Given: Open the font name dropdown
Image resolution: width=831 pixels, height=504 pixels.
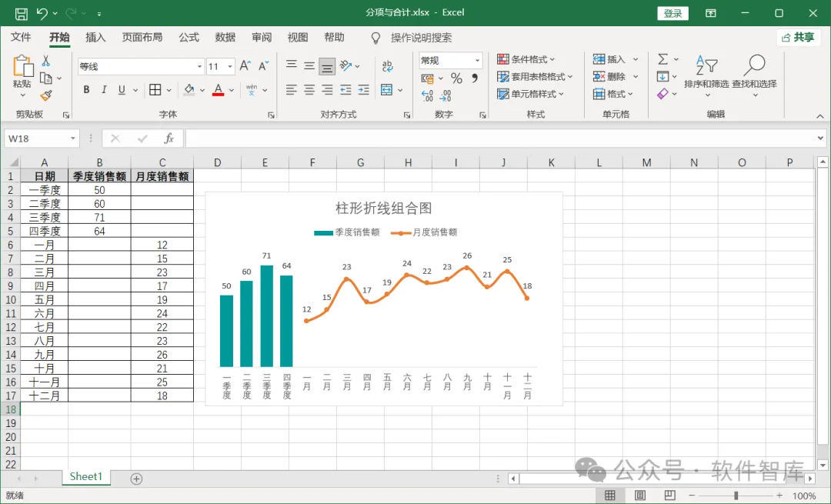Looking at the screenshot, I should (x=199, y=66).
